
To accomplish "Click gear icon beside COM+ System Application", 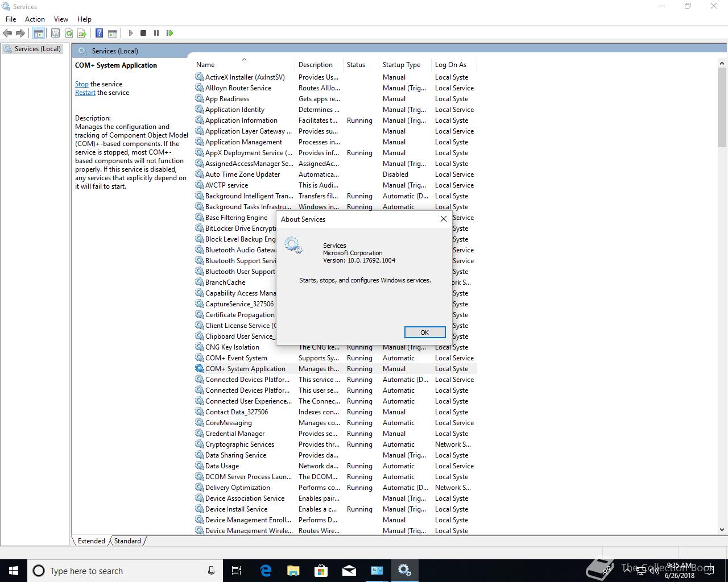I will coord(200,369).
